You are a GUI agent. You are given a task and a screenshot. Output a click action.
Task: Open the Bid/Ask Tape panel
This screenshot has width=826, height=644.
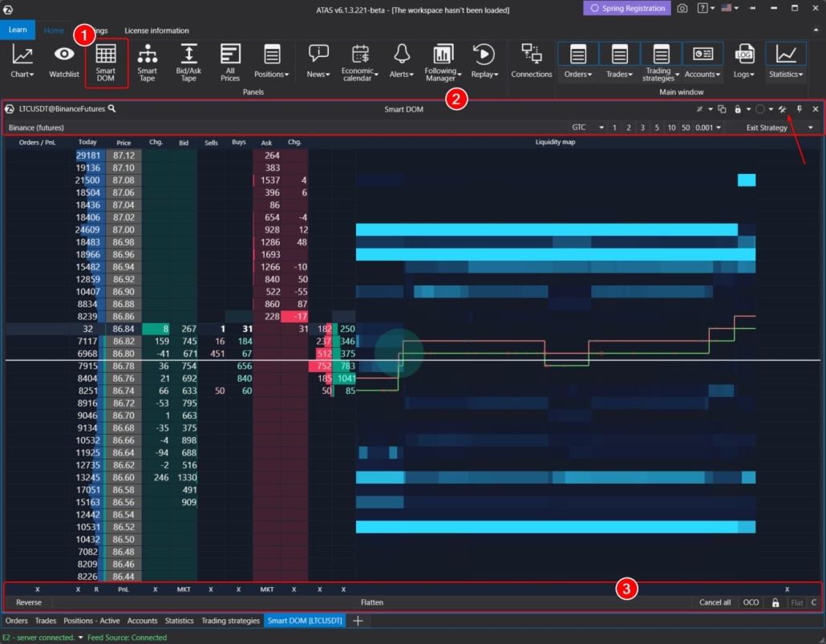pos(188,63)
